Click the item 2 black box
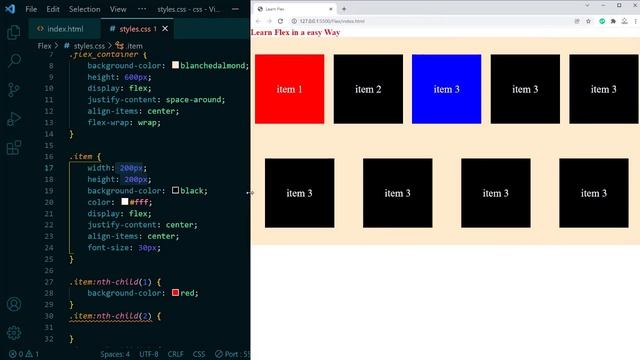Viewport: 640px width, 360px height. (x=368, y=89)
